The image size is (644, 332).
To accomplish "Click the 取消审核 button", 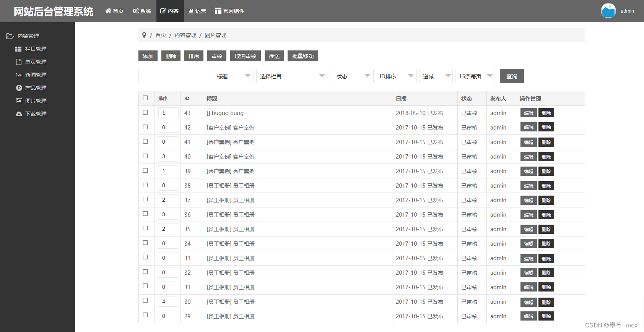I will (246, 56).
